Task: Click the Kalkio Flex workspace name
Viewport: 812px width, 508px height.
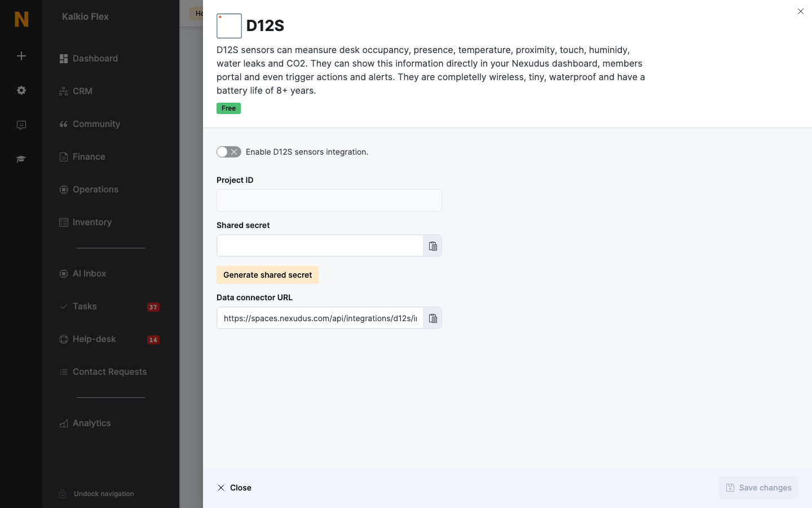Action: click(85, 17)
